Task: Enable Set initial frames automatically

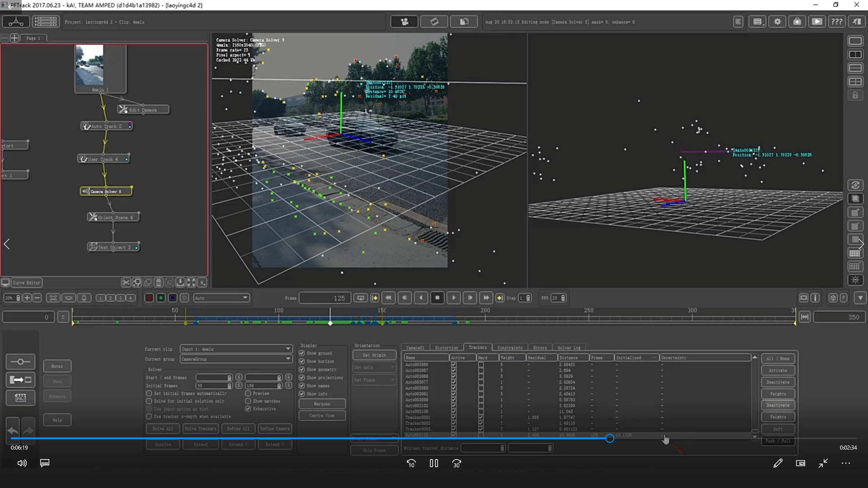Action: click(149, 394)
